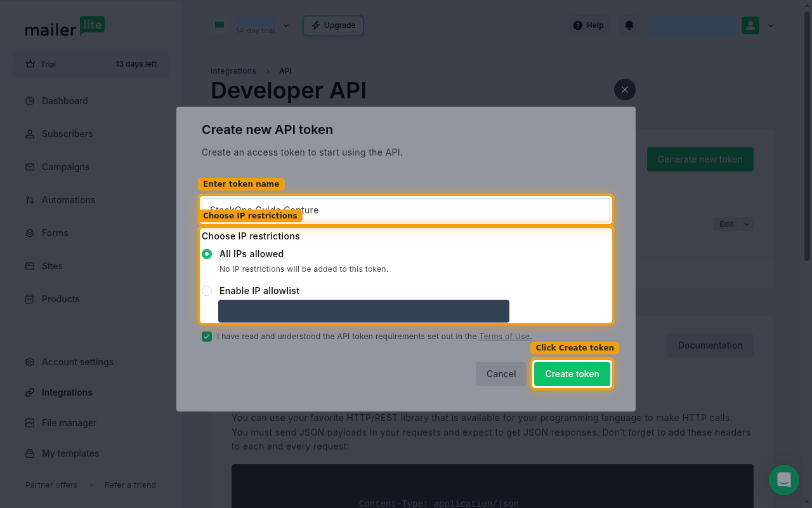Click the 13 days left trial banner
The width and height of the screenshot is (812, 508).
[91, 64]
